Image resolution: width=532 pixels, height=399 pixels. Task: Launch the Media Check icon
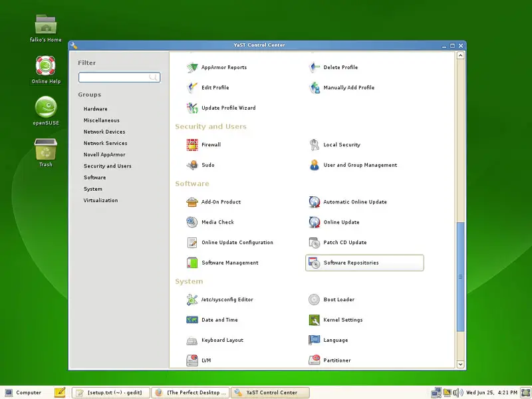[192, 222]
